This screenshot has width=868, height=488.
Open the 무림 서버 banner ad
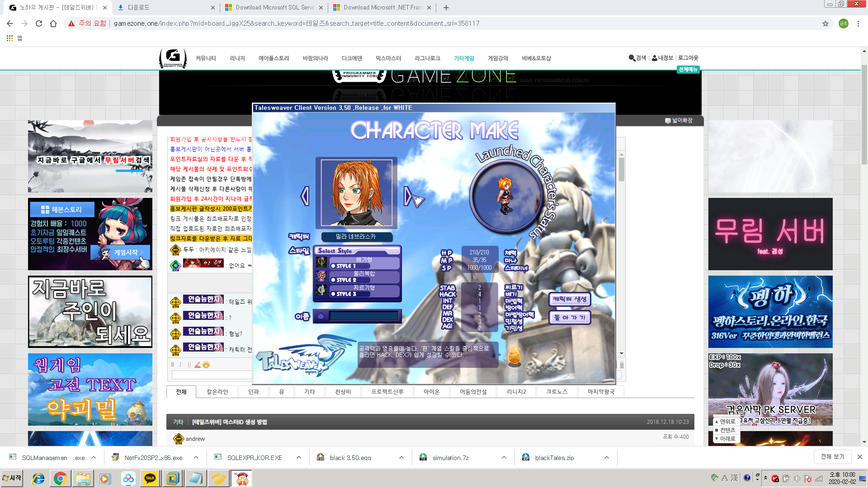pyautogui.click(x=770, y=234)
